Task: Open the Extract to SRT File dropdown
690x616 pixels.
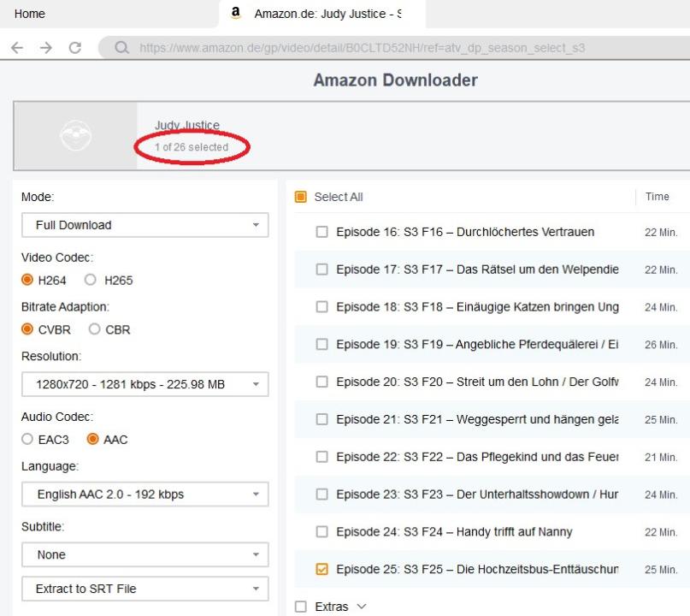Action: click(x=144, y=589)
